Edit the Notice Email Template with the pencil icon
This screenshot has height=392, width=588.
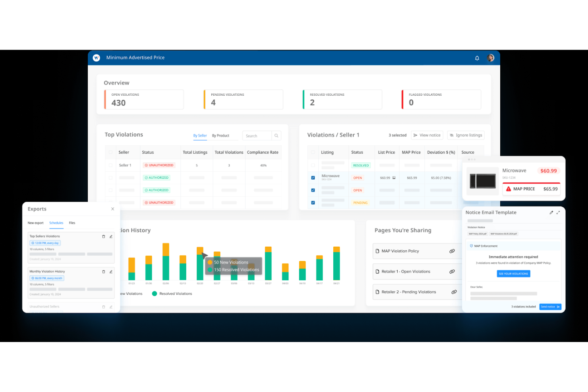pos(551,212)
